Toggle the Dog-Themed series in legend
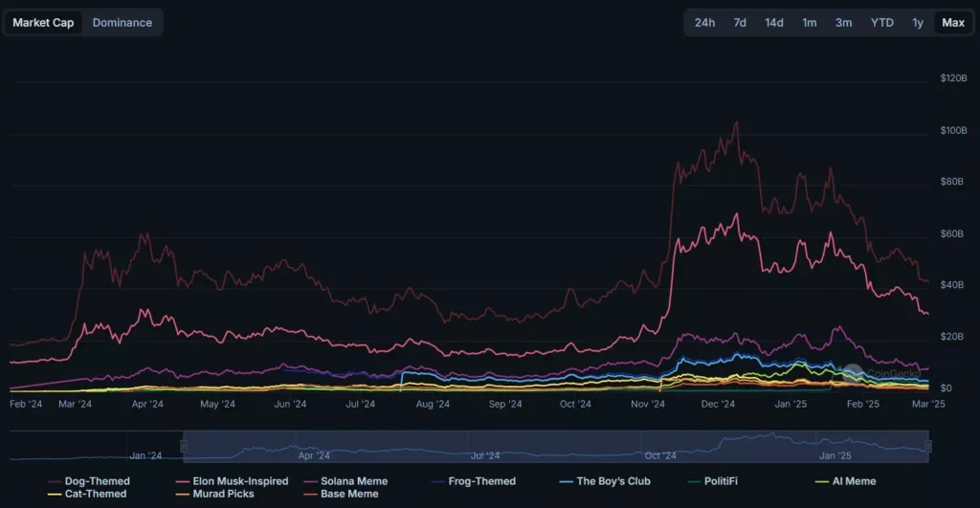The height and width of the screenshot is (508, 980). 97,481
